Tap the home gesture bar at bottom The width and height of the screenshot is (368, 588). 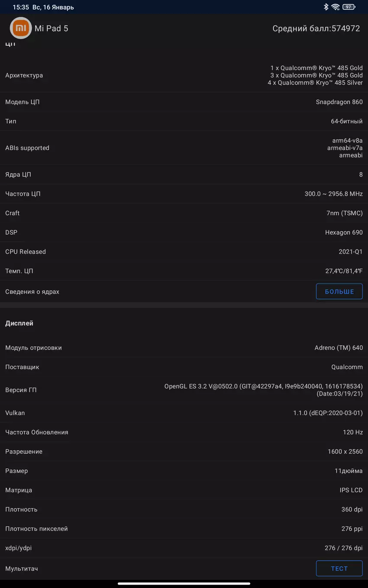click(x=184, y=583)
